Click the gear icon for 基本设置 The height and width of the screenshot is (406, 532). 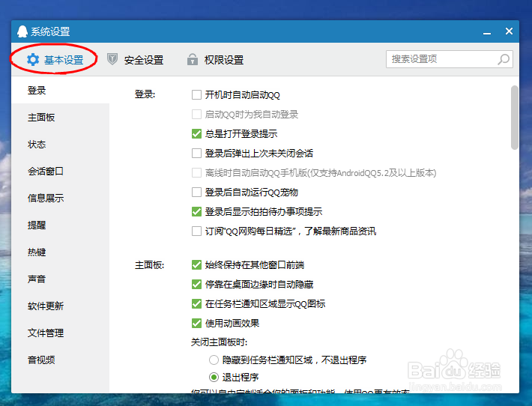click(33, 60)
